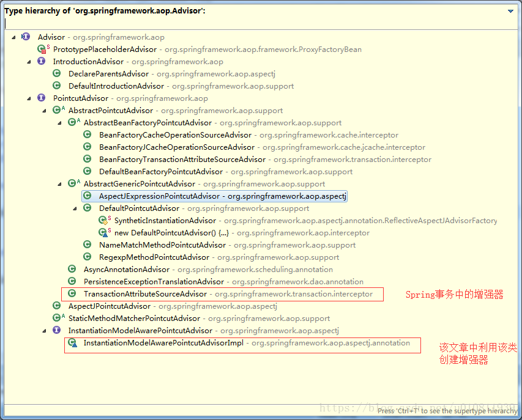The width and height of the screenshot is (522, 420).
Task: Select BeanFactoryTransactionAttributeSourceAdvisor entry
Action: [x=265, y=160]
